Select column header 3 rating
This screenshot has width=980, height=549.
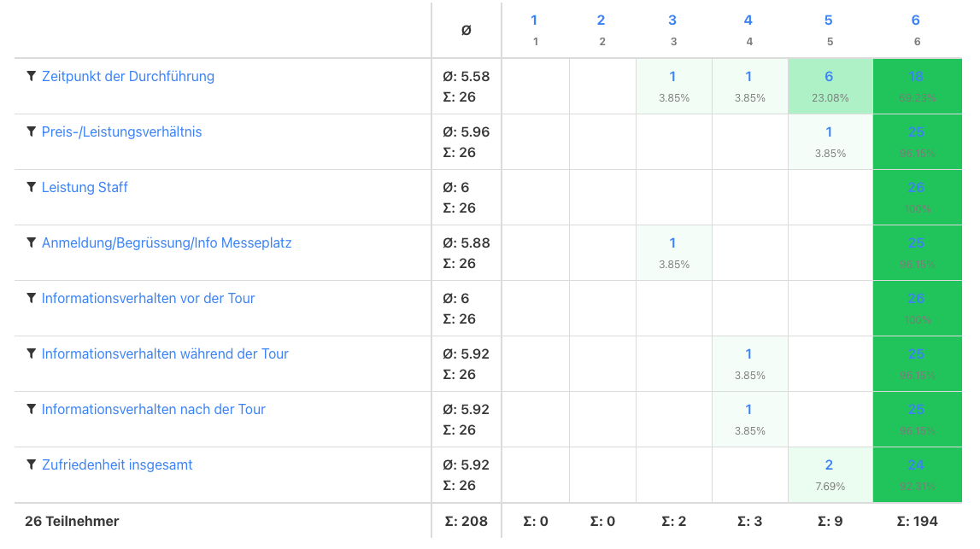[673, 20]
